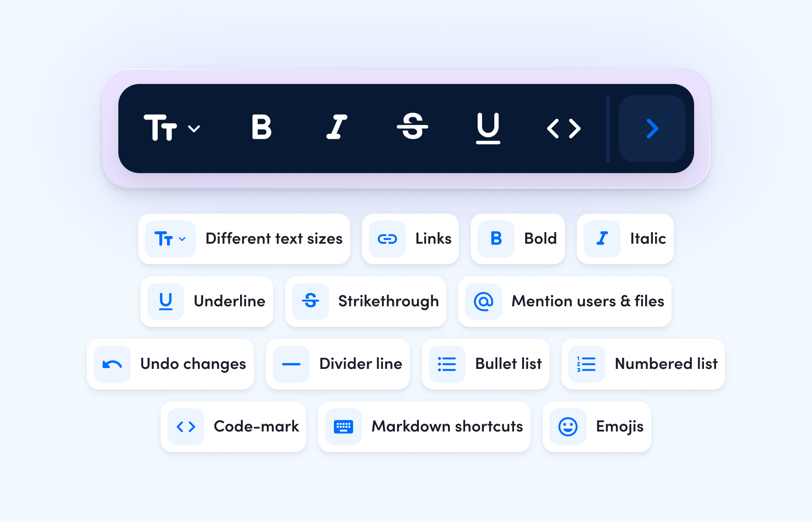Click the Code-mark brackets icon
Screen dimensions: 812x521
[186, 427]
